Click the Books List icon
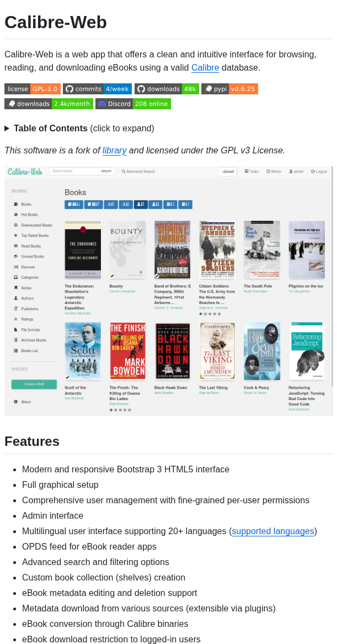 click(x=16, y=350)
